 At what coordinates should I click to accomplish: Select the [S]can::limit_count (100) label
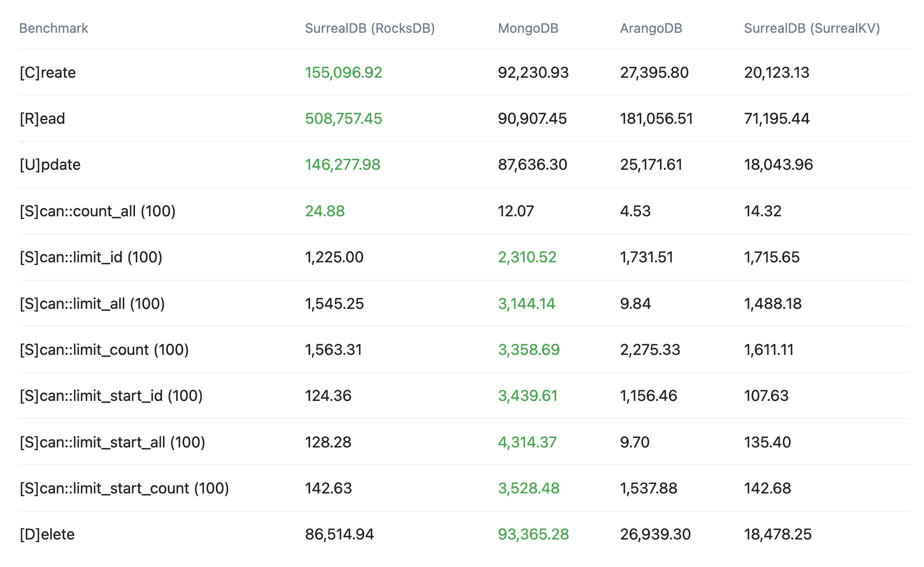point(104,350)
